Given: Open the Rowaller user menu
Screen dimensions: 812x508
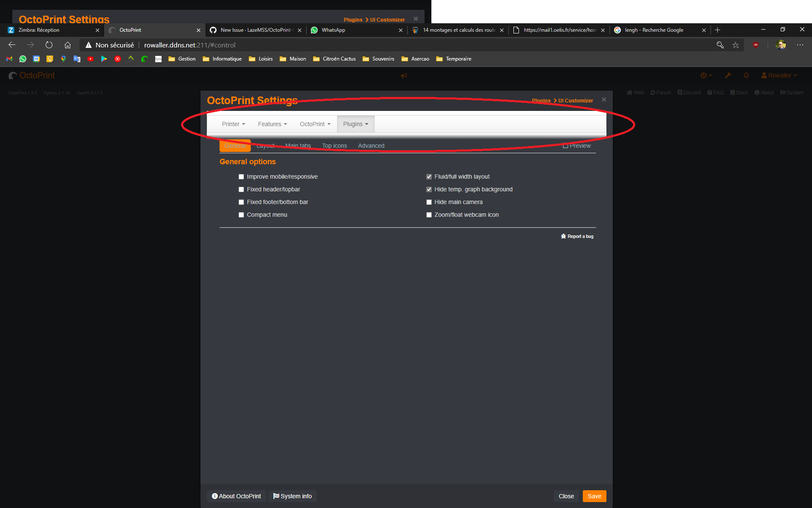Looking at the screenshot, I should (779, 75).
